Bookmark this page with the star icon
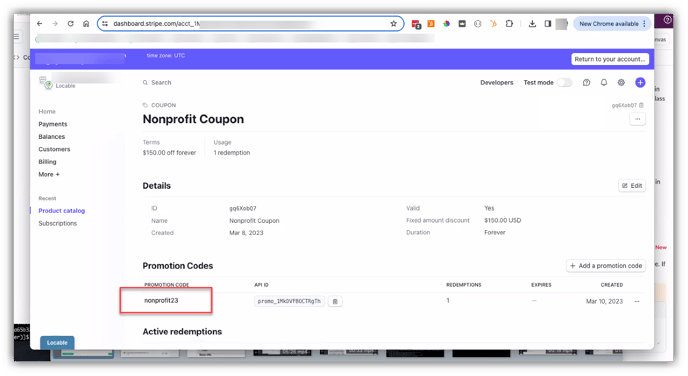The width and height of the screenshot is (688, 376). pyautogui.click(x=394, y=24)
